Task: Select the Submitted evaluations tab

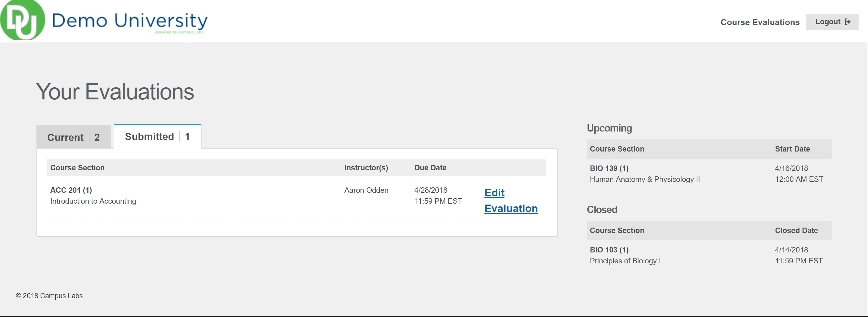Action: click(157, 136)
